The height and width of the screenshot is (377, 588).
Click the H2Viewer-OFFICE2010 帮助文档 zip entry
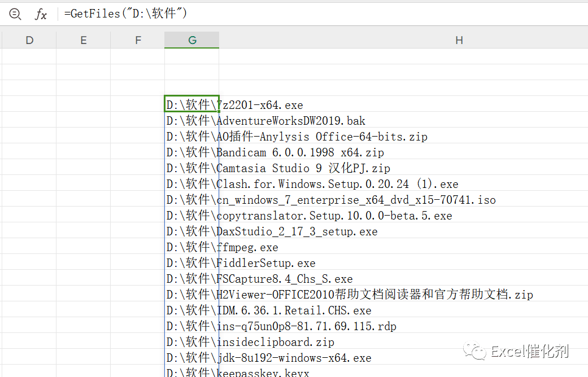[x=350, y=294]
